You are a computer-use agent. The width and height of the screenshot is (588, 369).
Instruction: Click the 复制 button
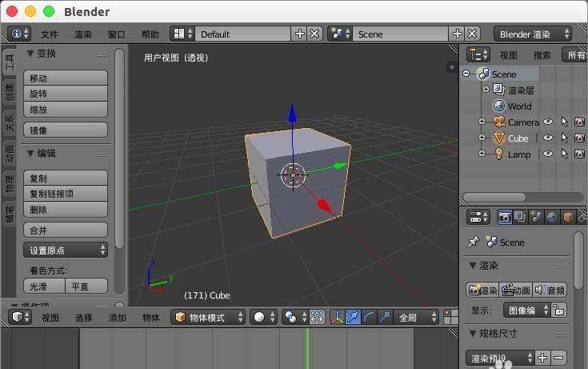pos(66,178)
